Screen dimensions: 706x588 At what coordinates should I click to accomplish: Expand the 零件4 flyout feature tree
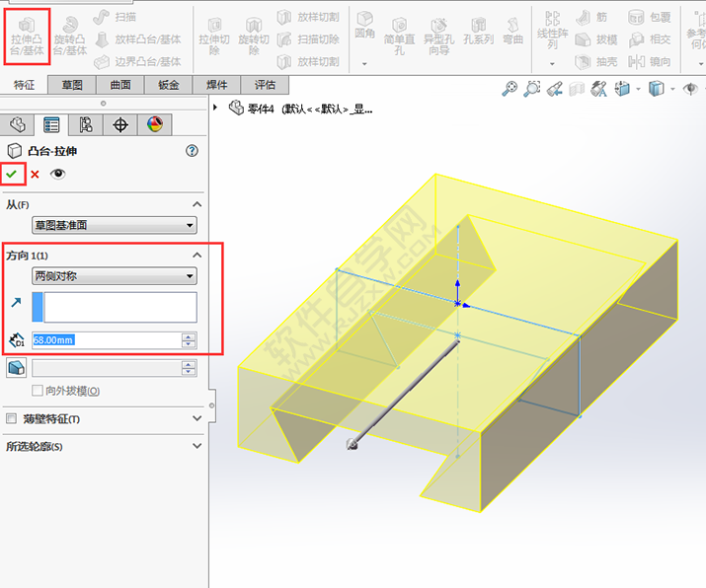coord(215,108)
